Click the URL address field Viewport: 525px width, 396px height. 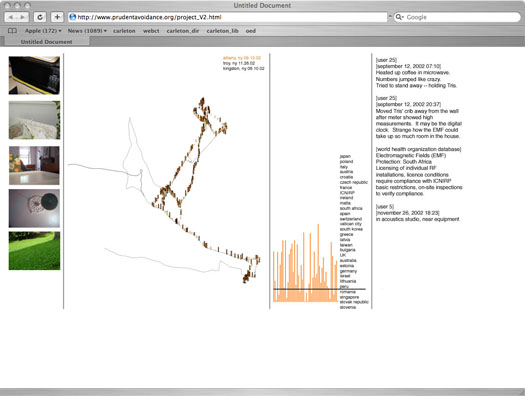(x=228, y=17)
